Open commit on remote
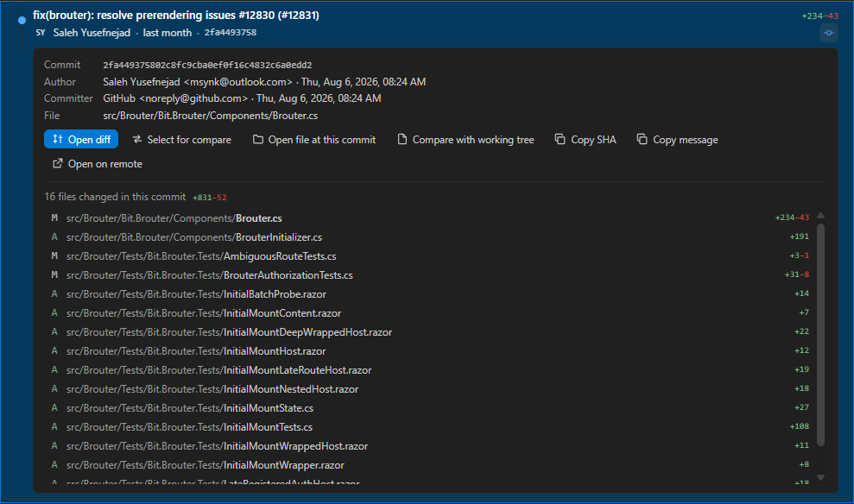This screenshot has width=854, height=504. pos(97,164)
